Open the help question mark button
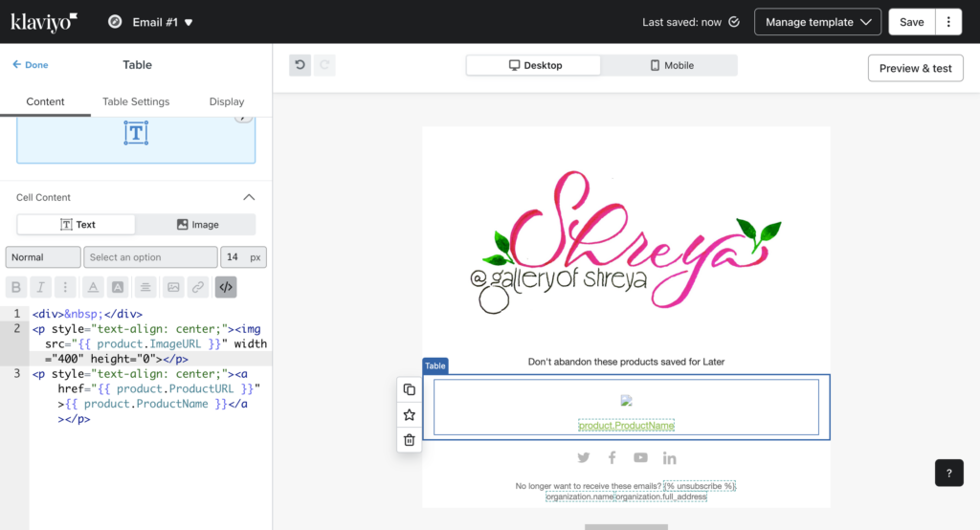 tap(948, 474)
